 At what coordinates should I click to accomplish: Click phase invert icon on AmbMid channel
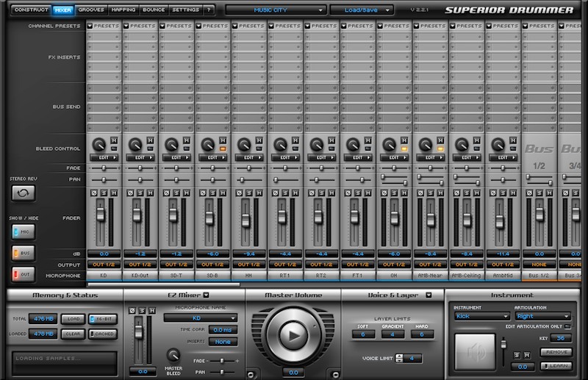coord(493,193)
